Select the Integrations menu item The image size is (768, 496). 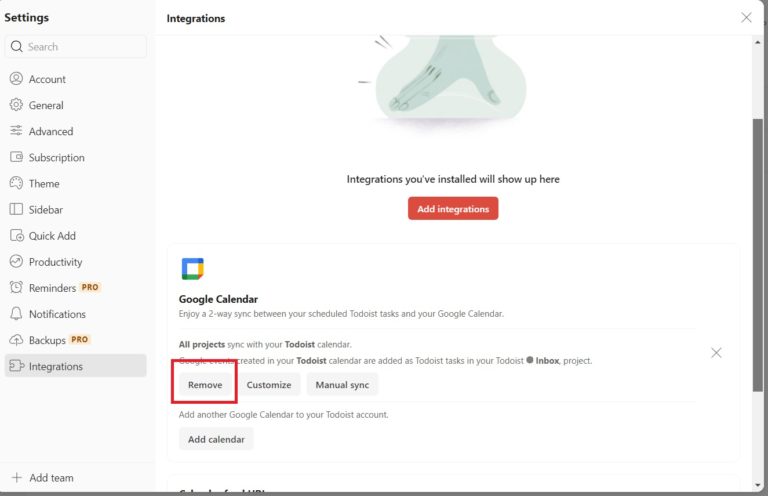point(56,366)
